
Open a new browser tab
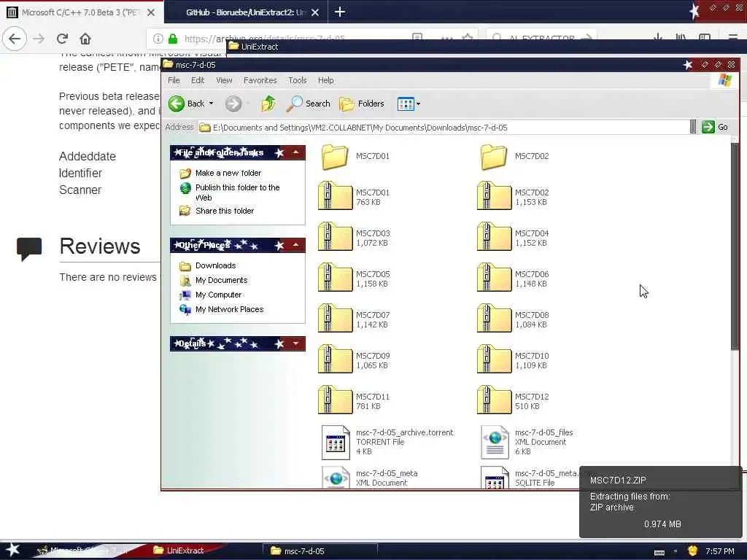(340, 12)
